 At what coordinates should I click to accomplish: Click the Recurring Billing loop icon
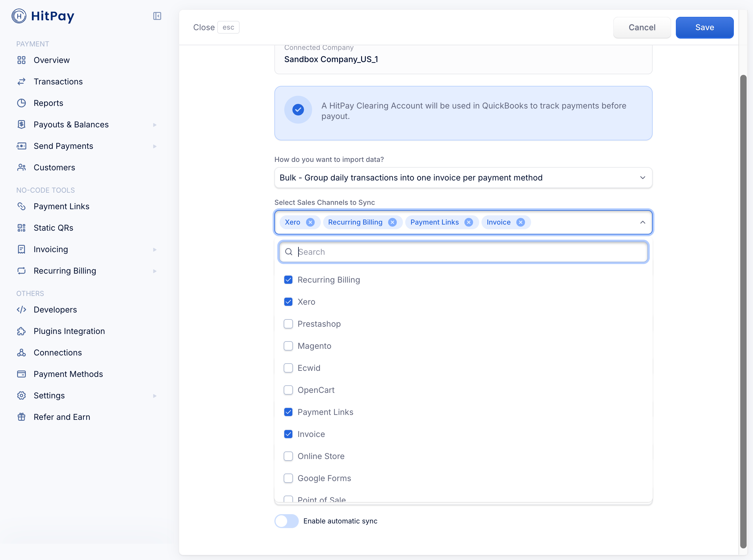(x=21, y=270)
